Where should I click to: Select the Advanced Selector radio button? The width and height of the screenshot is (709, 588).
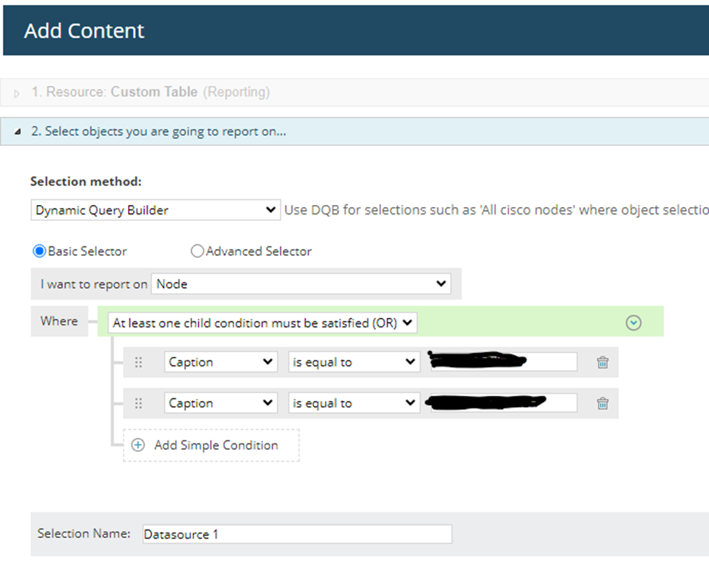197,251
